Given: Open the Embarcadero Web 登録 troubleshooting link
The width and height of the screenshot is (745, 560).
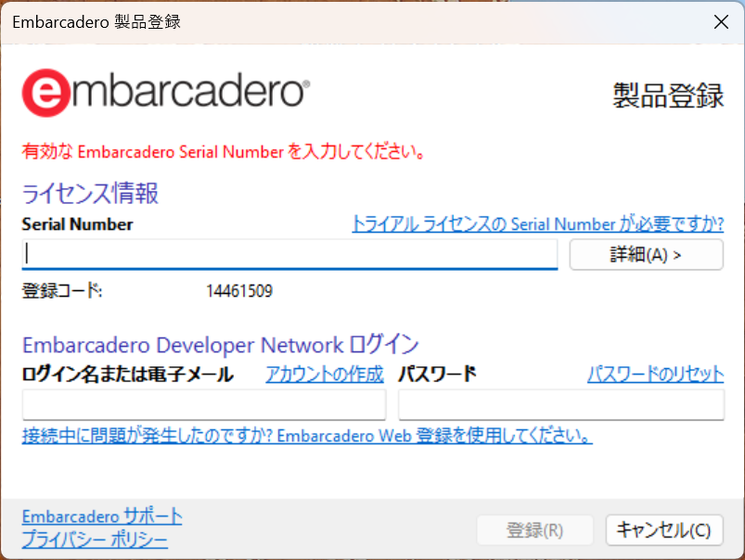Looking at the screenshot, I should (307, 435).
